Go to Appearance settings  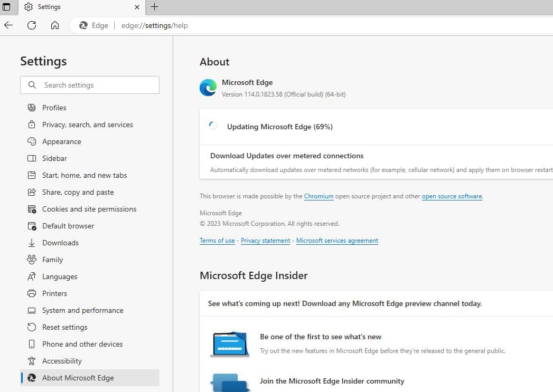tap(61, 141)
